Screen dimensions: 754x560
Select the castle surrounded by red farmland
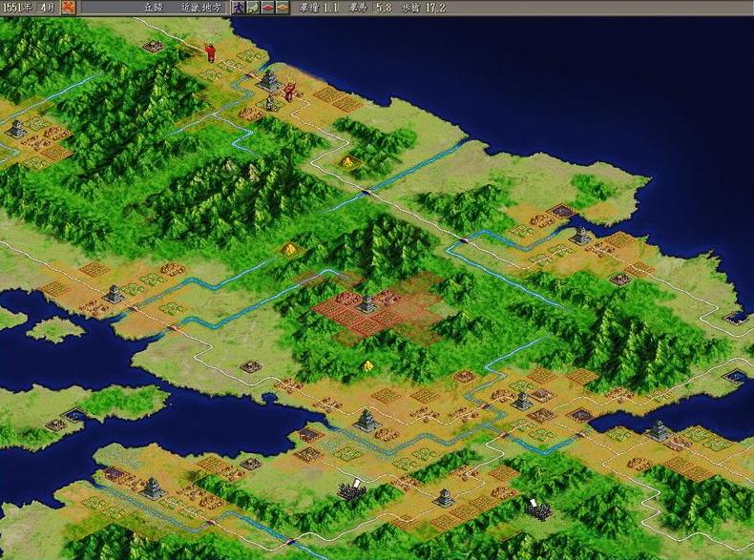tap(367, 303)
